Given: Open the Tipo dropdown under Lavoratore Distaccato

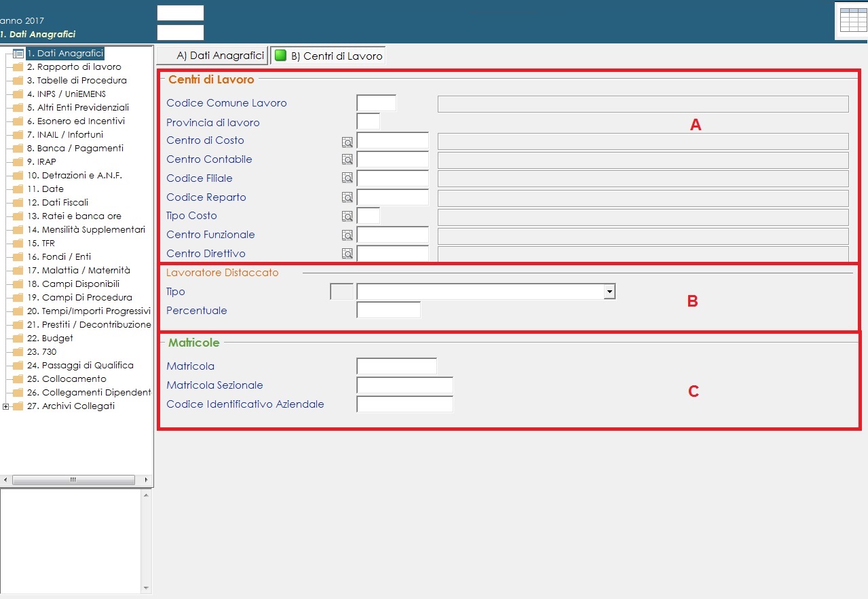Looking at the screenshot, I should [609, 292].
